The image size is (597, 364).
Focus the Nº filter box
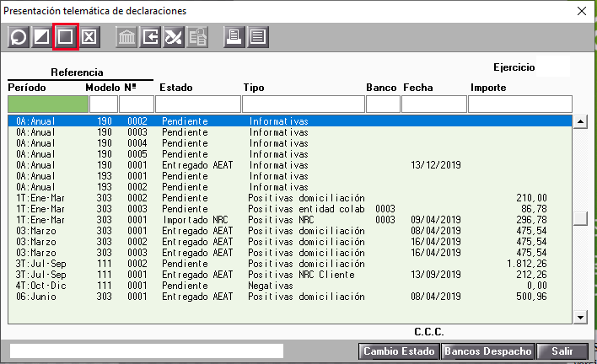click(x=137, y=104)
